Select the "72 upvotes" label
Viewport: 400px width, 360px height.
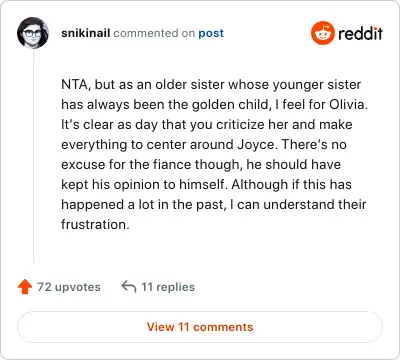click(69, 287)
